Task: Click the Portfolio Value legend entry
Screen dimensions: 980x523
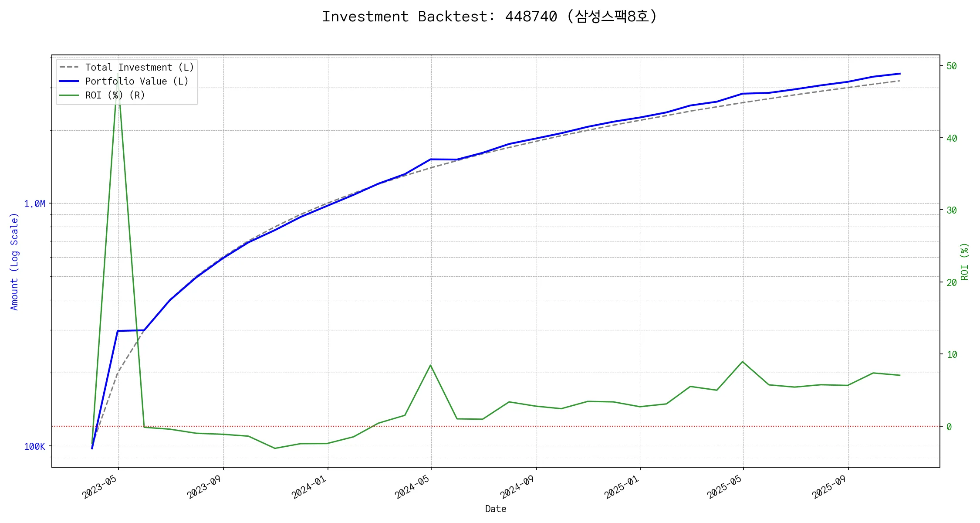Action: click(x=137, y=82)
